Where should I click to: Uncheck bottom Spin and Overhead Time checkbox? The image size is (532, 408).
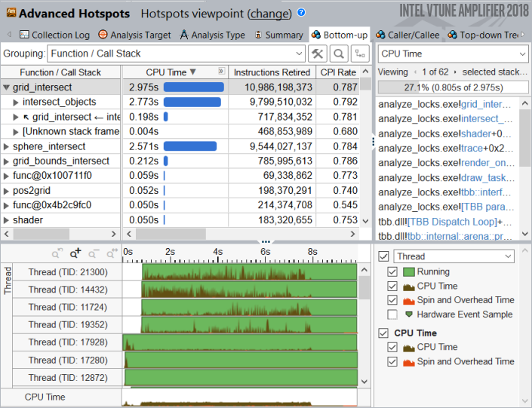point(392,361)
